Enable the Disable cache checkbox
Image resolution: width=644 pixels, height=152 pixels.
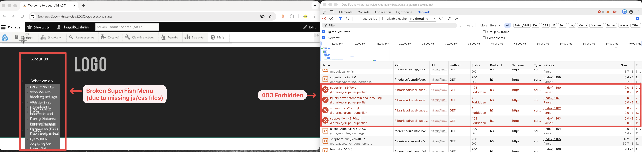[384, 18]
